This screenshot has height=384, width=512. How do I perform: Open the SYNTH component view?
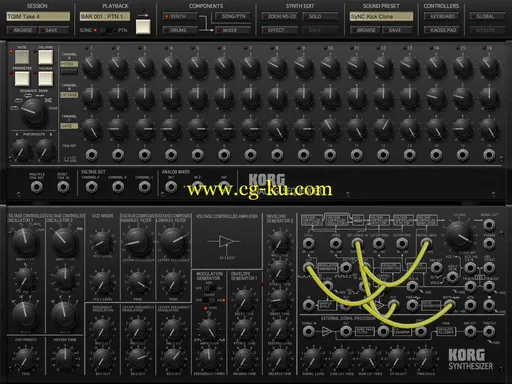point(180,16)
